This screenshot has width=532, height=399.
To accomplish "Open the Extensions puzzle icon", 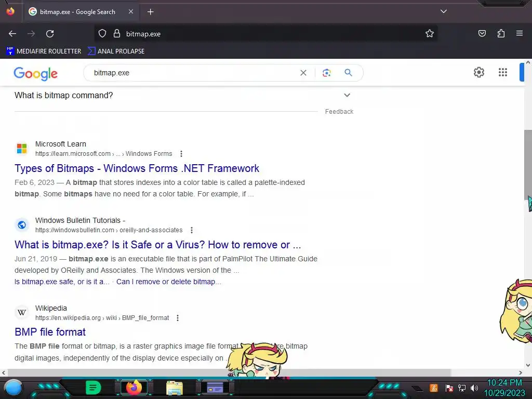I will point(501,33).
